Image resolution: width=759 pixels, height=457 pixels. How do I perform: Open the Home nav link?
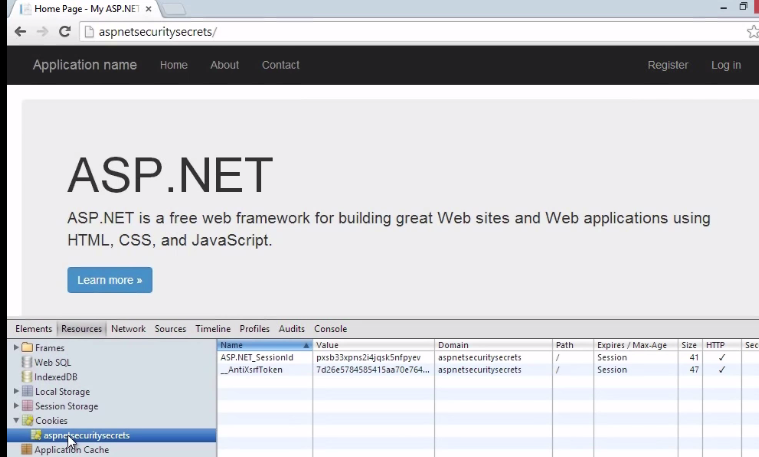coord(174,65)
